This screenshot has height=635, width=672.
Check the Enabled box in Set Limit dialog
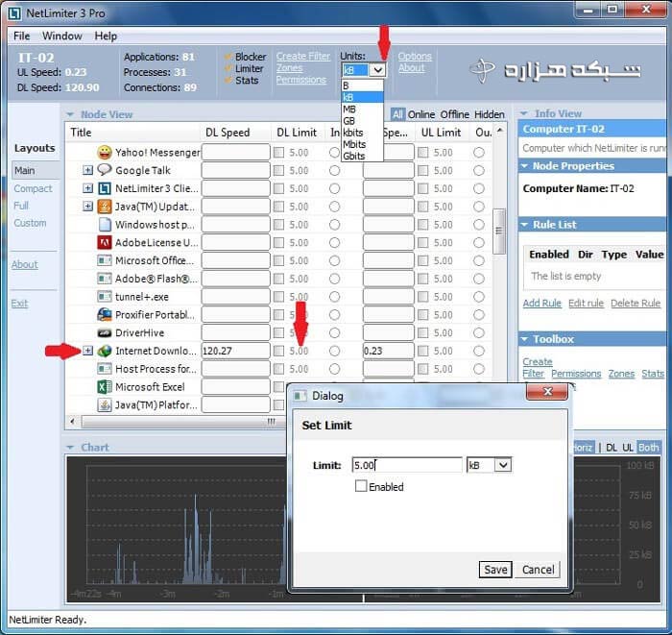pos(361,486)
